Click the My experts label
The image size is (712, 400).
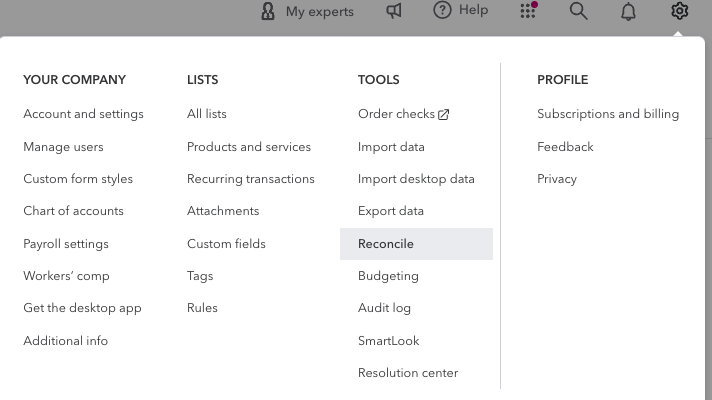[x=320, y=12]
